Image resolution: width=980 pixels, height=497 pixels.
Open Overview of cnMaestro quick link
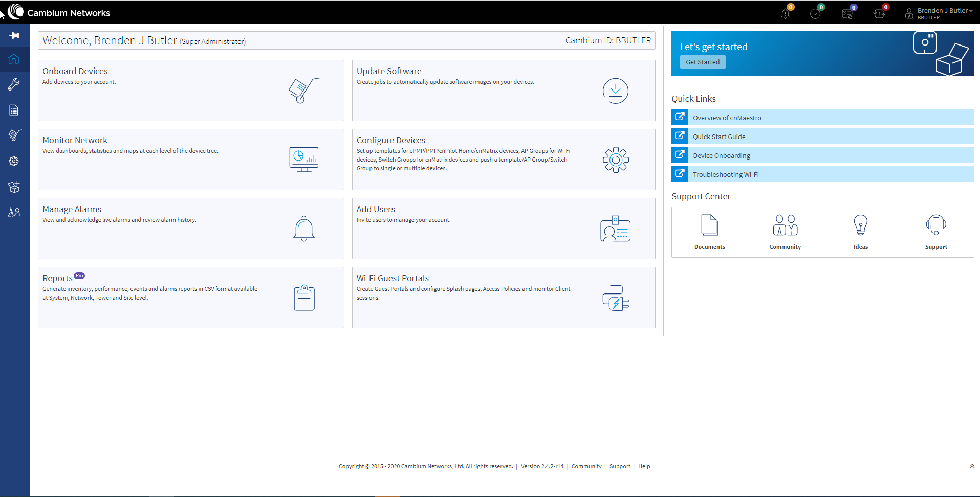coord(823,117)
